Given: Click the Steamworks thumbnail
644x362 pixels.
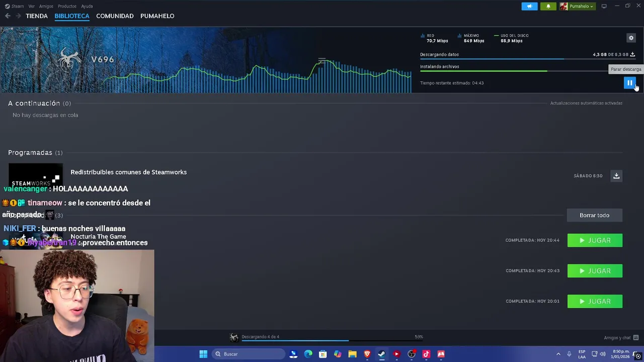Looking at the screenshot, I should [36, 175].
